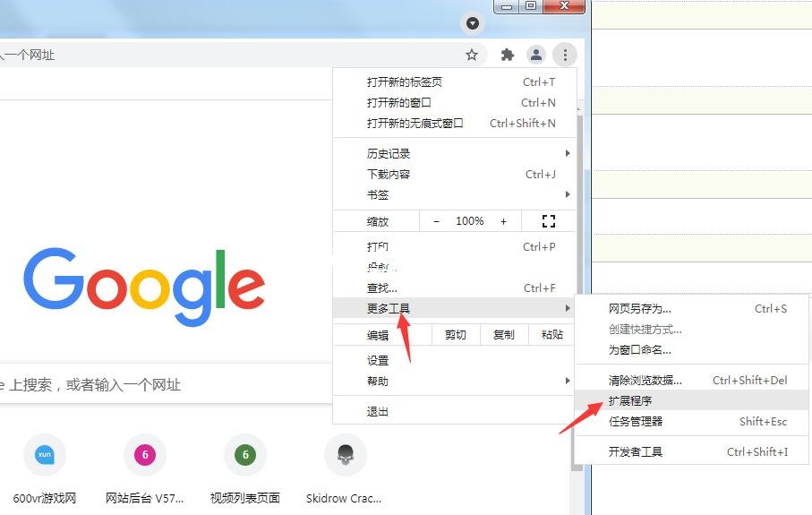Open the Extensions puzzle-piece icon

click(508, 55)
